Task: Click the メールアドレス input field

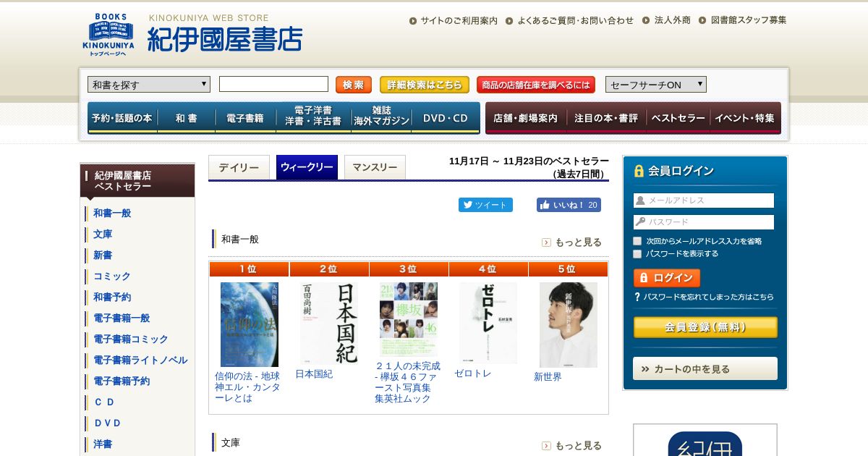Action: pyautogui.click(x=704, y=200)
